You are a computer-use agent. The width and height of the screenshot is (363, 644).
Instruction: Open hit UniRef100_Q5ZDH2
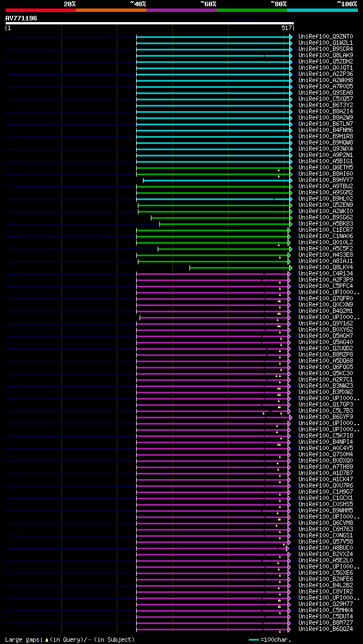coord(326,61)
